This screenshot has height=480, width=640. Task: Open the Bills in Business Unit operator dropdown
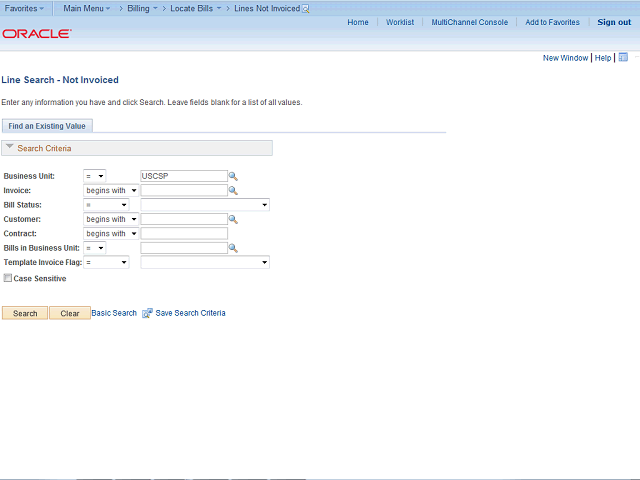[x=95, y=248]
